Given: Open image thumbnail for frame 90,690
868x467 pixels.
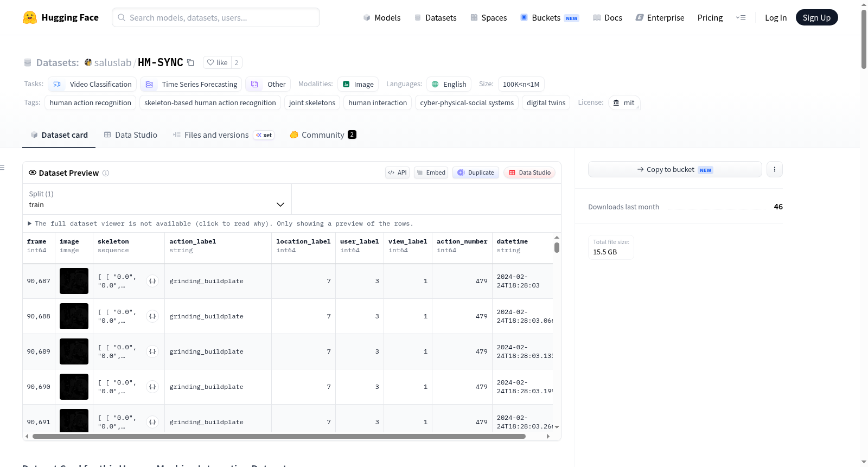Looking at the screenshot, I should 74,387.
